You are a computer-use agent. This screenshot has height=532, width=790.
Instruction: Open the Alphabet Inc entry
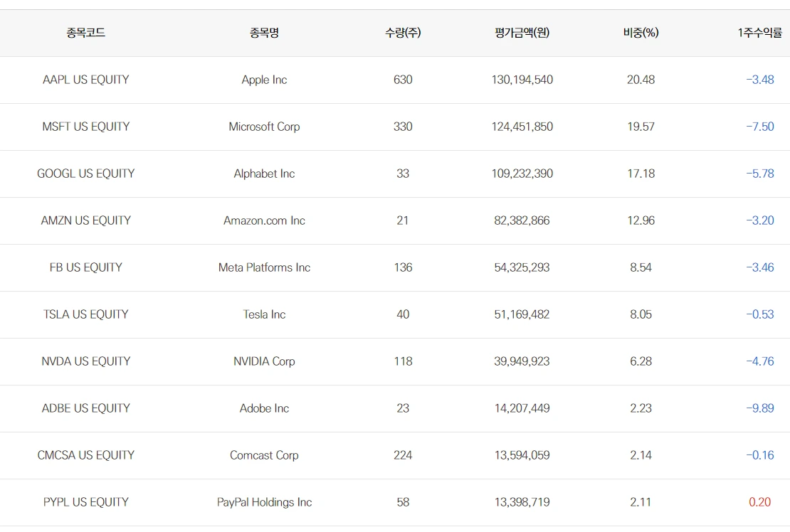tap(264, 174)
